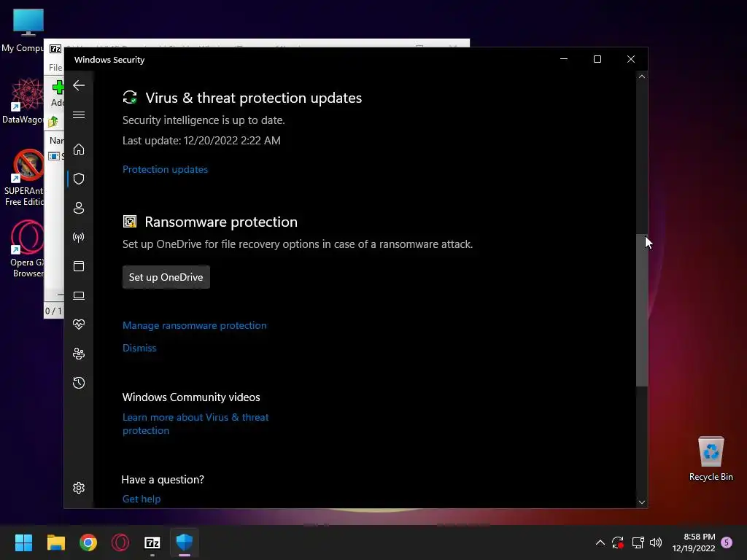Open the clock showing 8:58 PM

point(694,542)
